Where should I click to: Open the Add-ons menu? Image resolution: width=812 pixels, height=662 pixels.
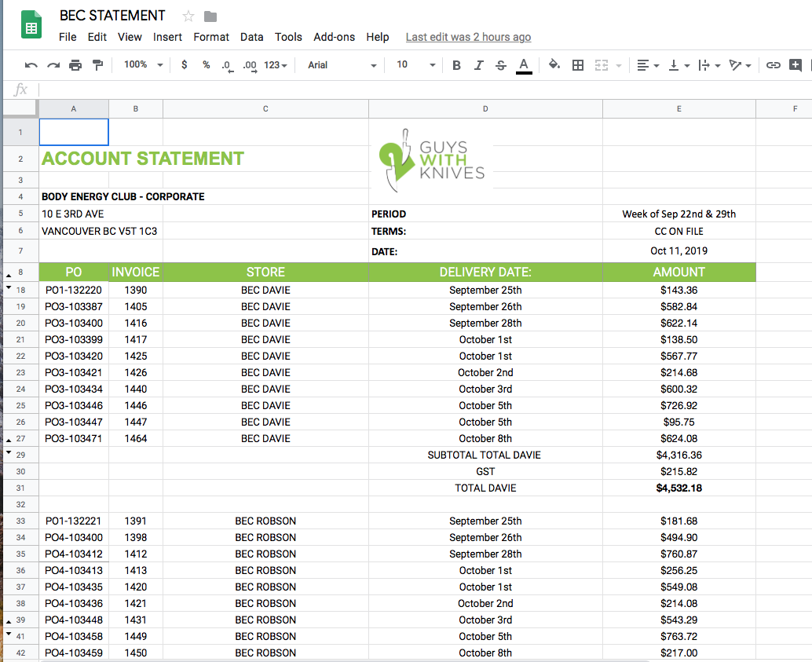tap(334, 37)
